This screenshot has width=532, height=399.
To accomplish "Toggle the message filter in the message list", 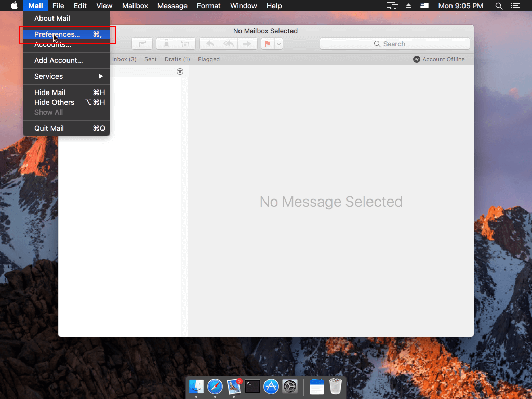I will coord(179,71).
